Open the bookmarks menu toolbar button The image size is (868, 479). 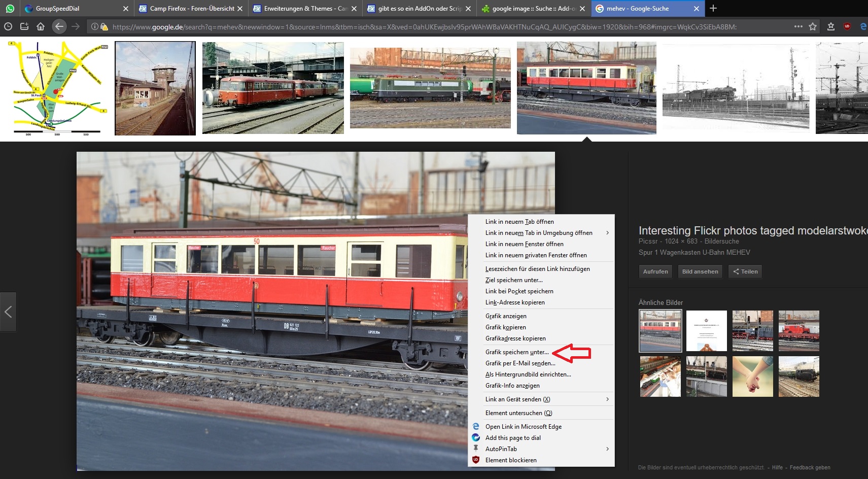(831, 26)
